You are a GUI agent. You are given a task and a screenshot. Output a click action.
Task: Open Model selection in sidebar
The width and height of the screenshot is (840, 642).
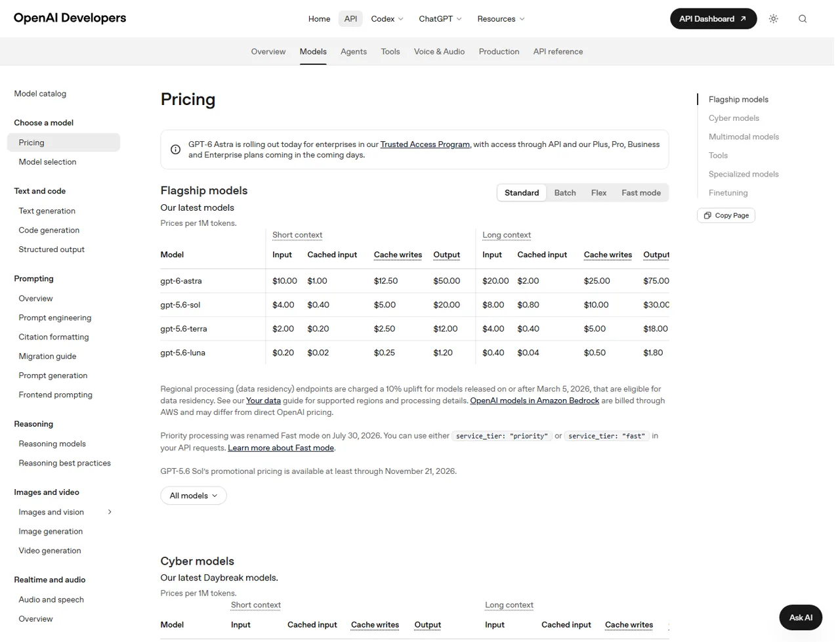(x=47, y=162)
